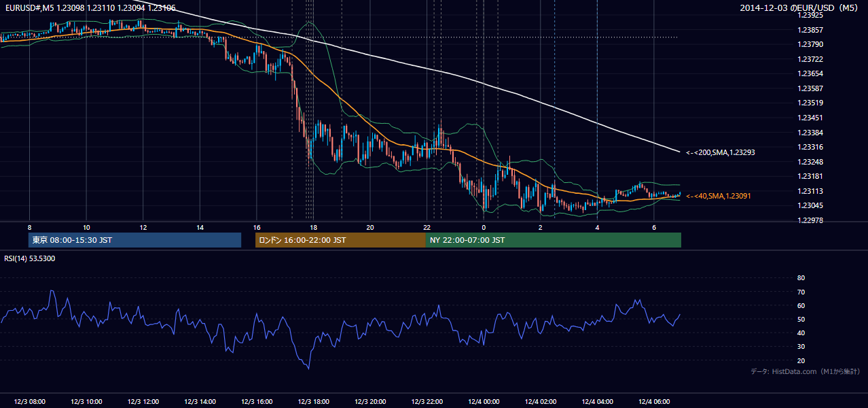Click price level 1.23113 on the axis
868x408 pixels.
[x=810, y=191]
